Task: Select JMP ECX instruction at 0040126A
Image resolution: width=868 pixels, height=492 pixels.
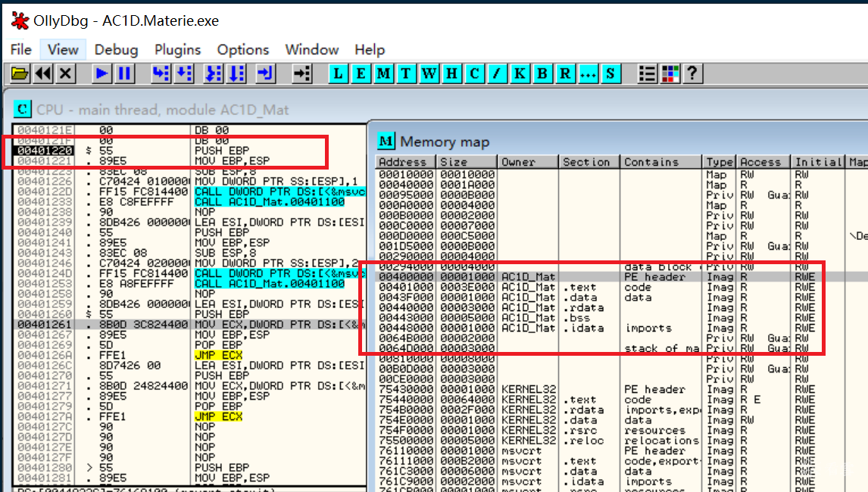Action: (x=190, y=355)
